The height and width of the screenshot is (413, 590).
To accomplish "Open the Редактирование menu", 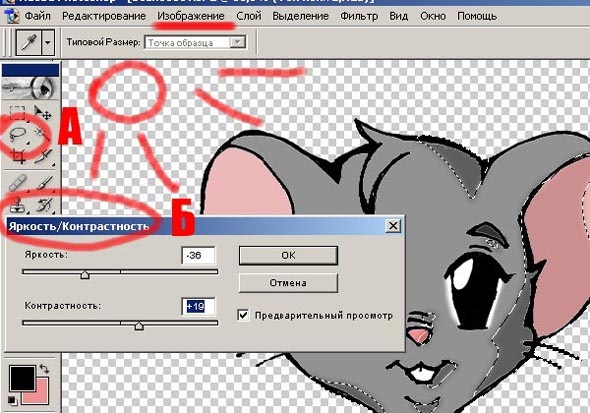I will [x=104, y=16].
